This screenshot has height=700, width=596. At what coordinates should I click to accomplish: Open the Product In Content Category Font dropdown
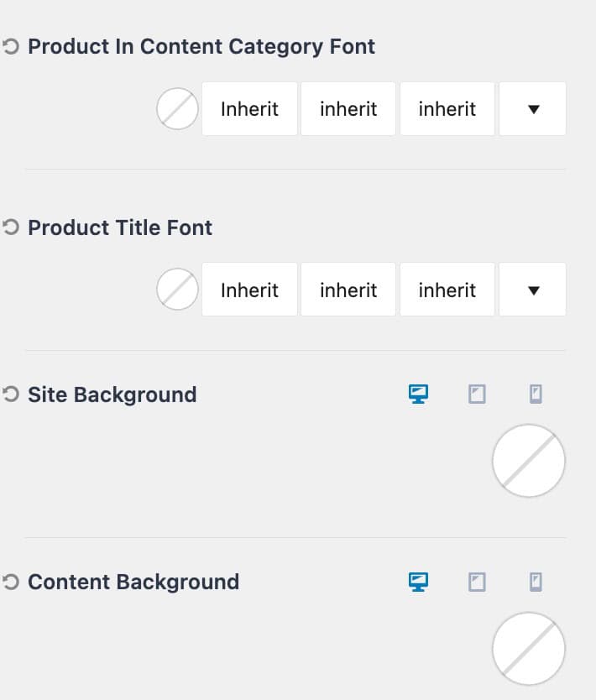(532, 108)
